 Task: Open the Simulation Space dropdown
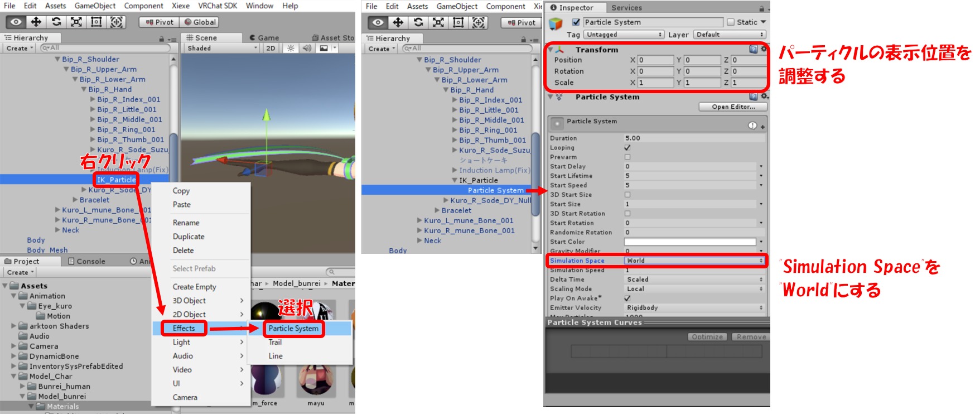[x=694, y=261]
